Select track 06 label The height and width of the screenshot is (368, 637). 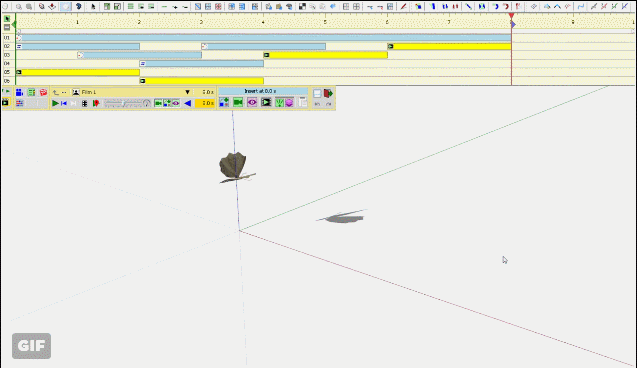[x=7, y=81]
